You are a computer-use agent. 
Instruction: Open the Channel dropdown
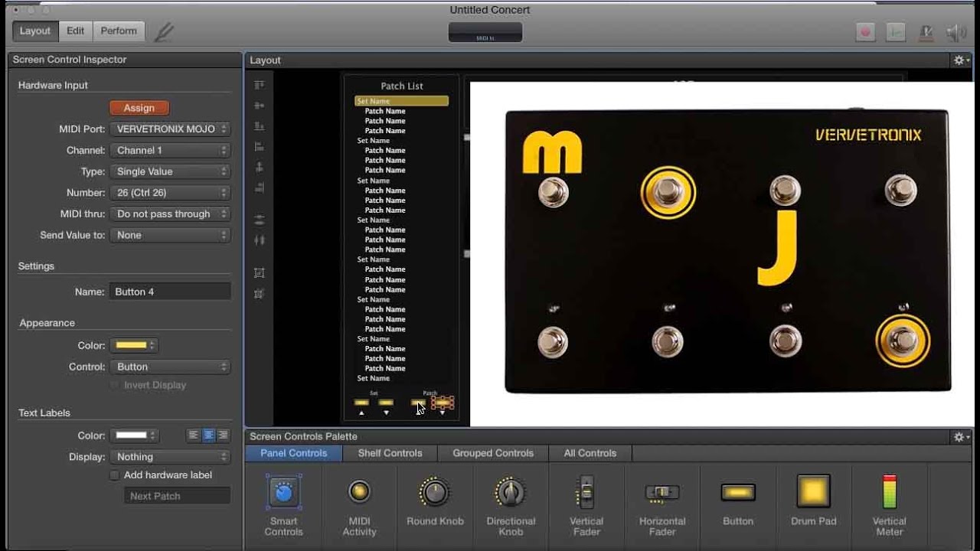[x=170, y=151]
